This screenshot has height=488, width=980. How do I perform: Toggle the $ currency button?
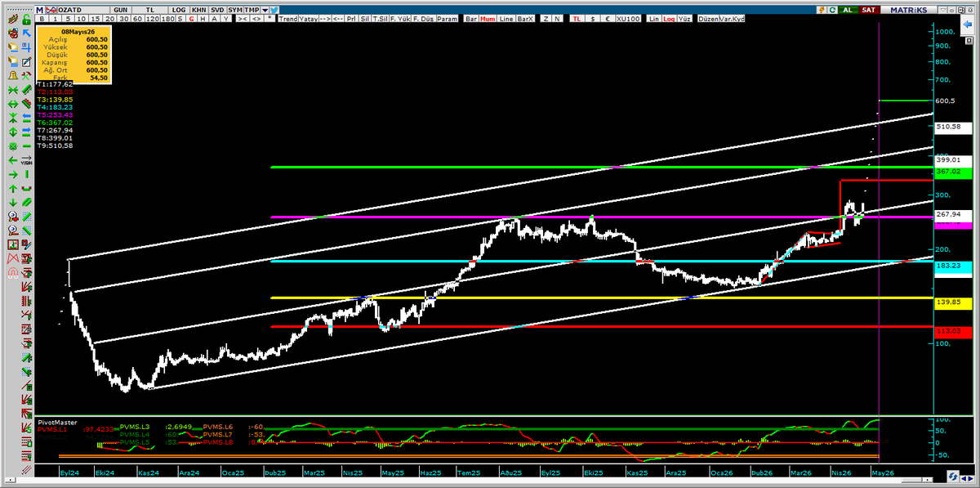click(593, 19)
